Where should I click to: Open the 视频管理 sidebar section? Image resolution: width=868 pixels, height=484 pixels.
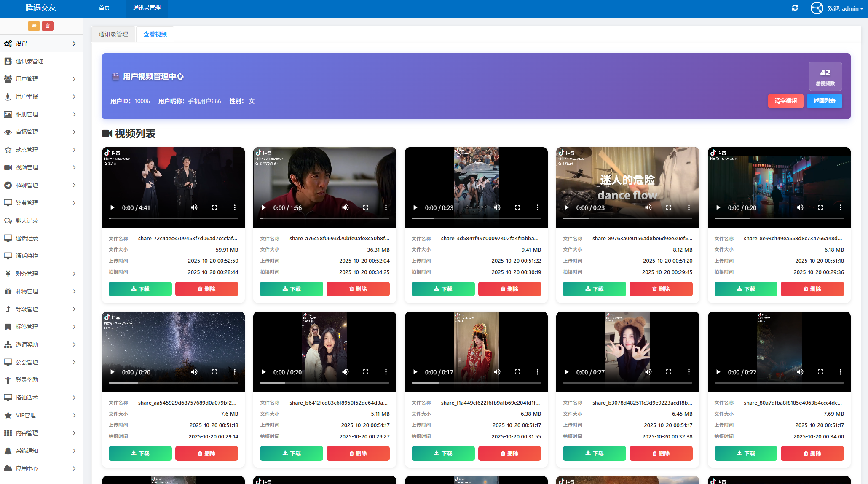coord(26,167)
